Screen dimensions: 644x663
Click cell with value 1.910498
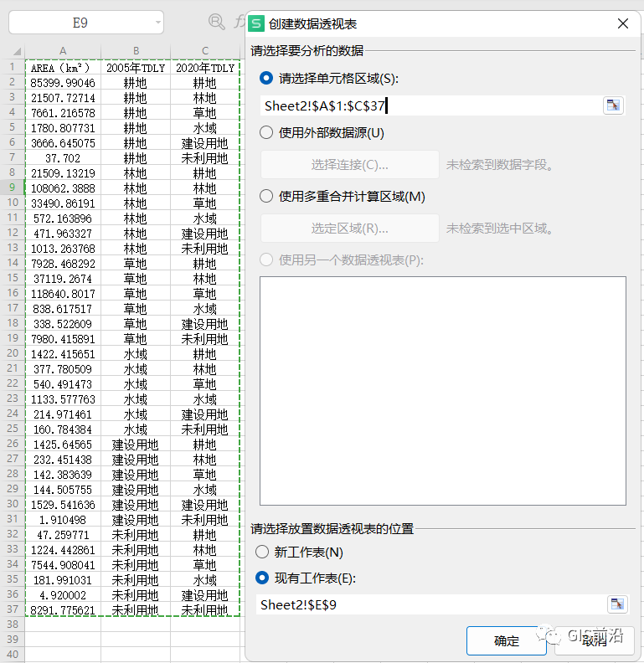tap(63, 520)
